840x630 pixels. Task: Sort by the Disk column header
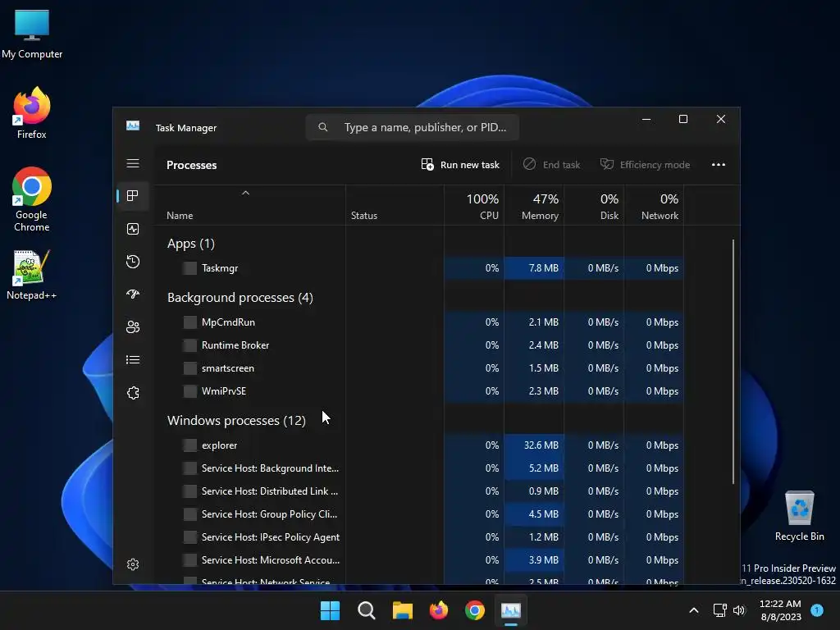[x=594, y=206]
